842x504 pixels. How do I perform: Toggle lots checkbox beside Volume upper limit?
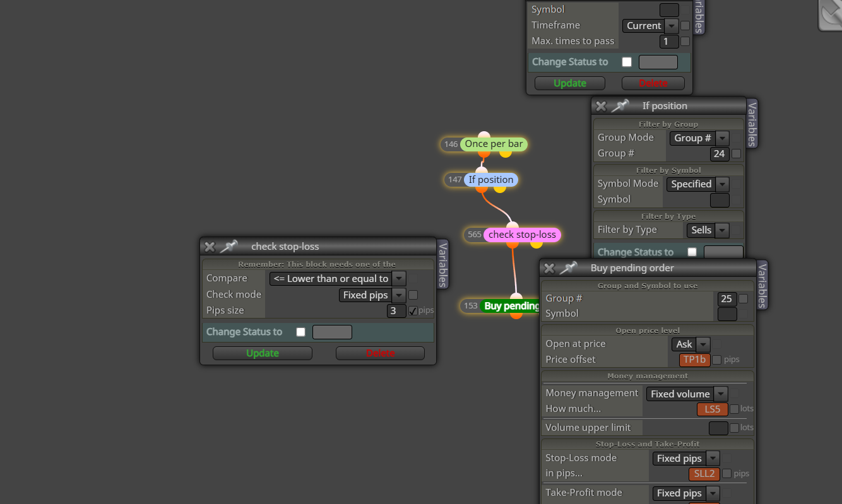tap(734, 428)
